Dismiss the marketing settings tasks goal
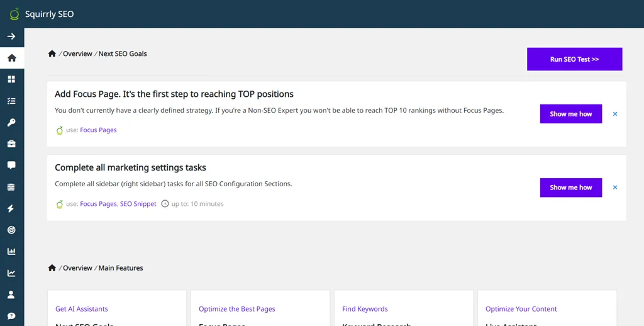 click(615, 188)
